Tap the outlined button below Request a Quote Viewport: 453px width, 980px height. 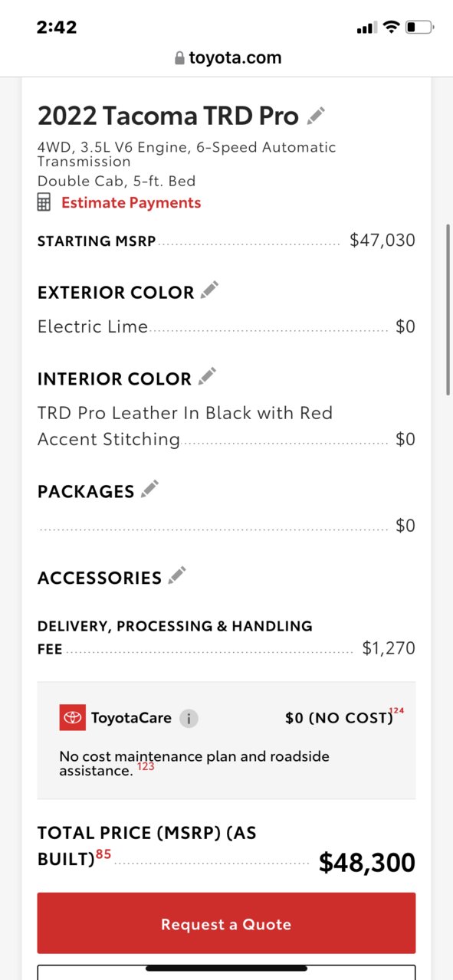coord(226,972)
